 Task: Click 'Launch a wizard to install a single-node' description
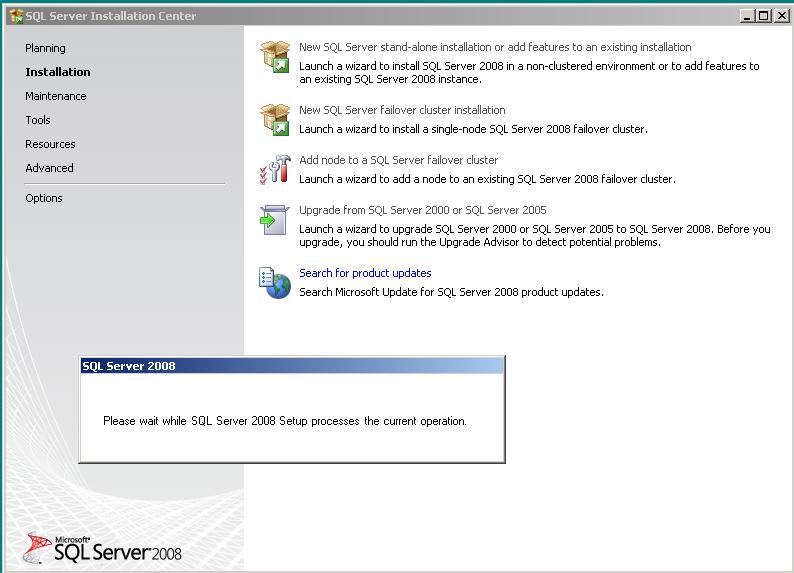point(473,129)
